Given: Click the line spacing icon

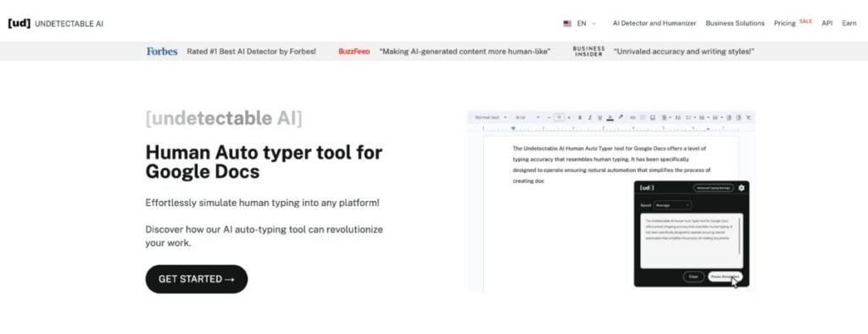Looking at the screenshot, I should (x=678, y=118).
